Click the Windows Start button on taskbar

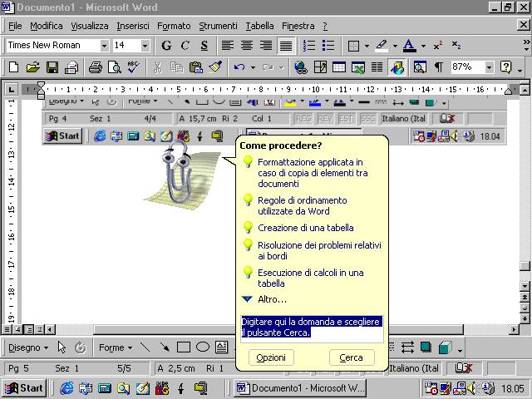(24, 388)
